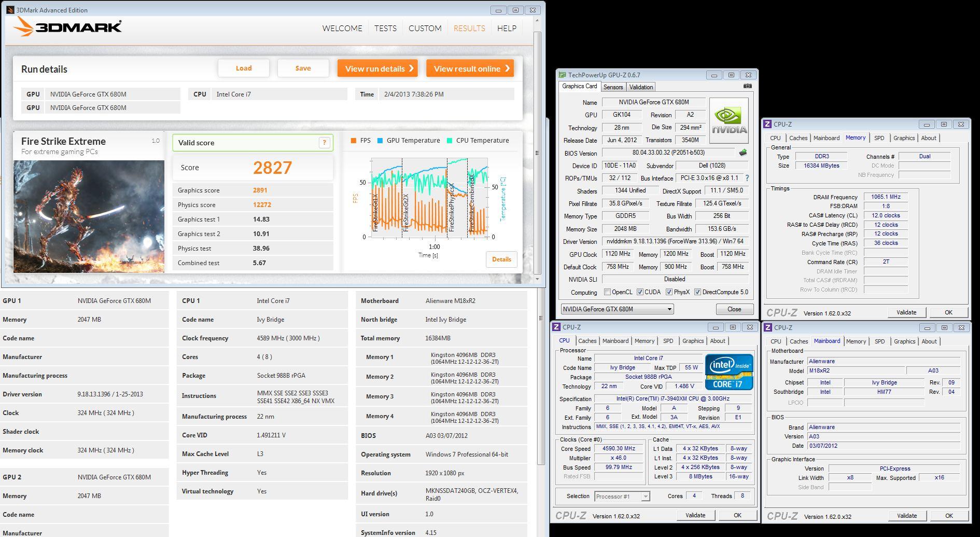Click the Multiplier value x 46.0
The image size is (980, 537).
(619, 458)
